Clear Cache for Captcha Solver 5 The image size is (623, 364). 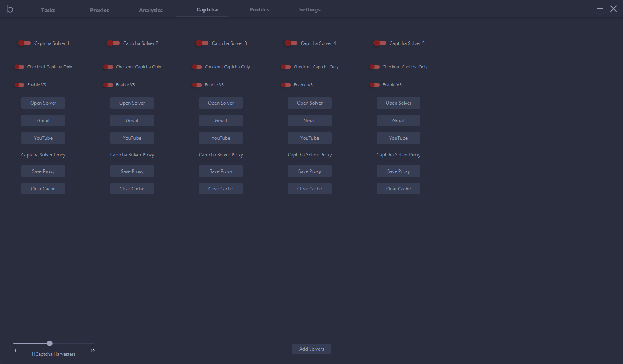[398, 189]
